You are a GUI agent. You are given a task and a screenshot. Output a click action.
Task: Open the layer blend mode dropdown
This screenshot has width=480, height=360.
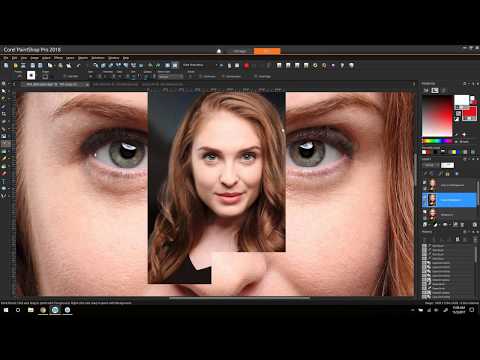point(430,165)
